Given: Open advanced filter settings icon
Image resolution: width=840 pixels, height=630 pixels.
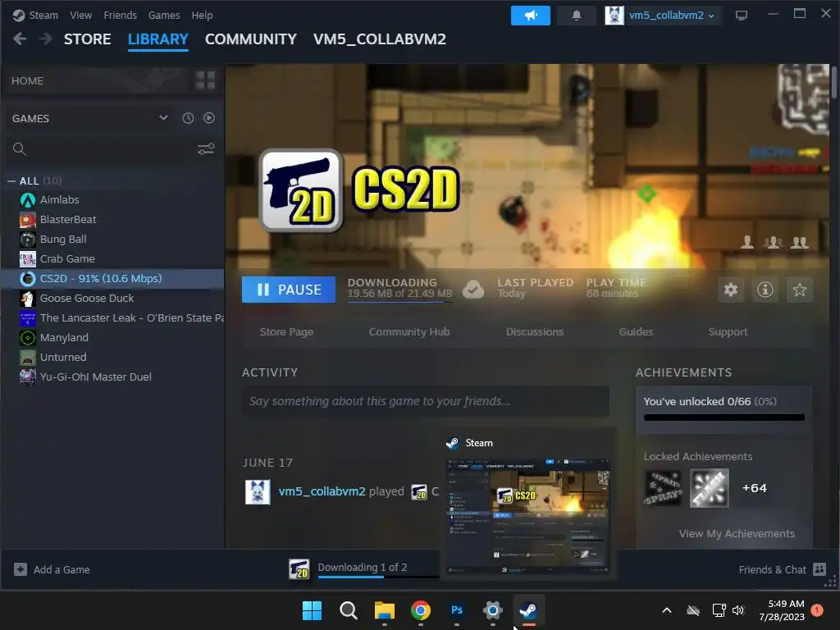Looking at the screenshot, I should [206, 149].
